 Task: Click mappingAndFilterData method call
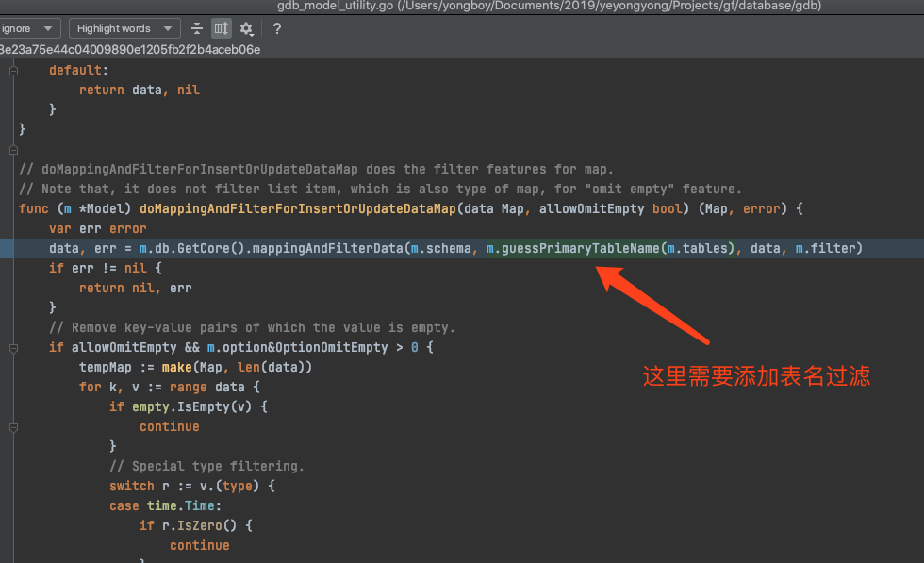328,248
